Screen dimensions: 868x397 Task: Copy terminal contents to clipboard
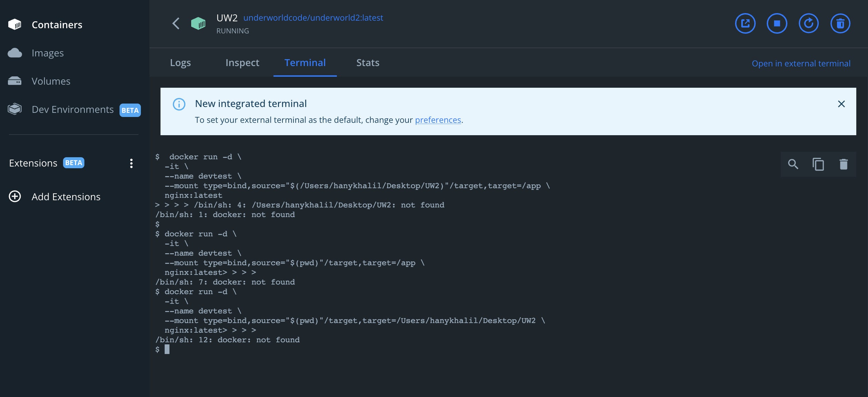(818, 164)
